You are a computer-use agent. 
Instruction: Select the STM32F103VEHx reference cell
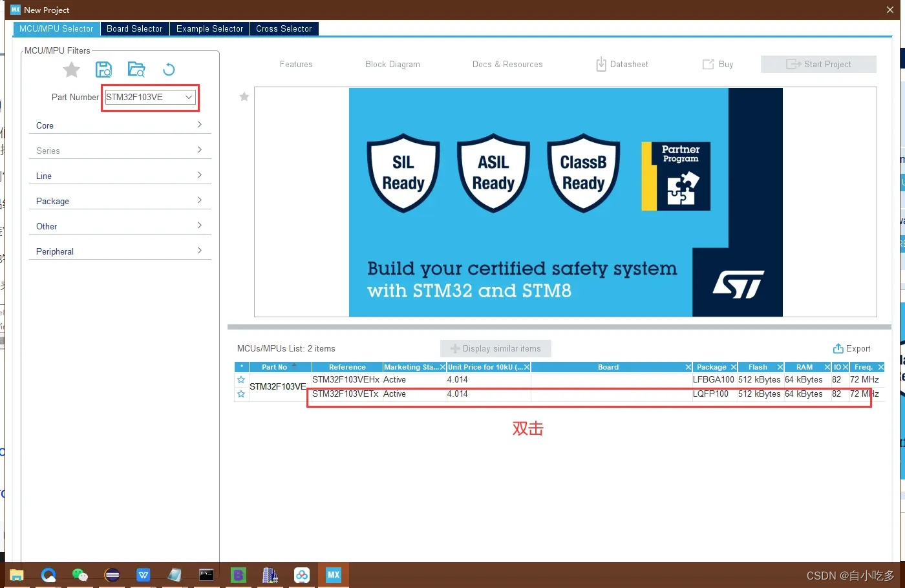pyautogui.click(x=346, y=380)
